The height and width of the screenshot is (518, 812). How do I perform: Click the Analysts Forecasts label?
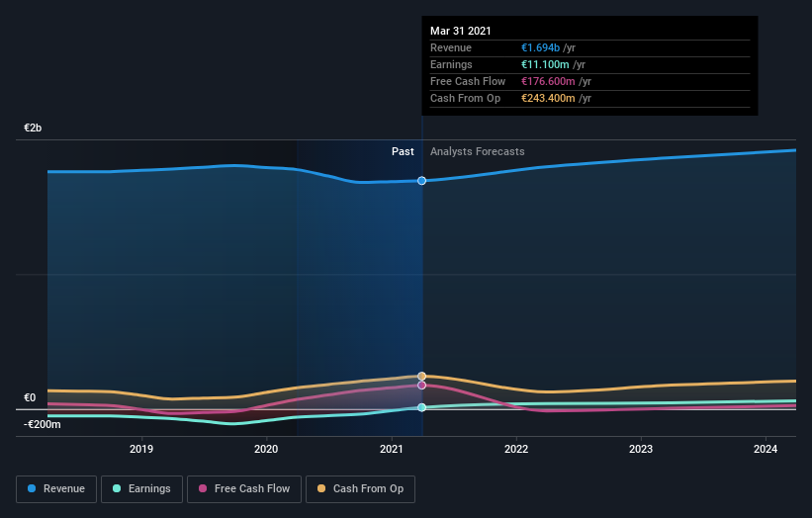[x=478, y=151]
